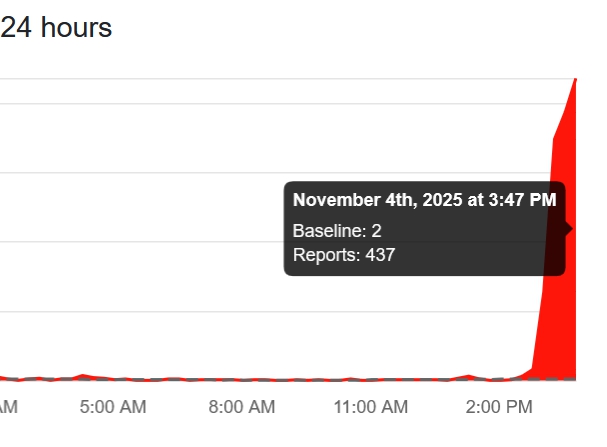Click the tooltip's right-pointing arrow tip
The height and width of the screenshot is (447, 607).
pos(571,229)
